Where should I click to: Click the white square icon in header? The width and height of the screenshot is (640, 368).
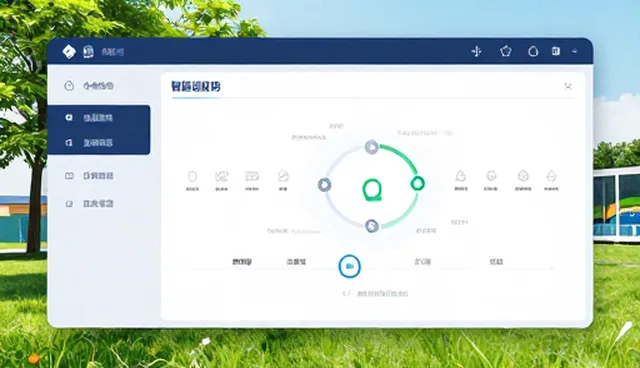tap(556, 51)
